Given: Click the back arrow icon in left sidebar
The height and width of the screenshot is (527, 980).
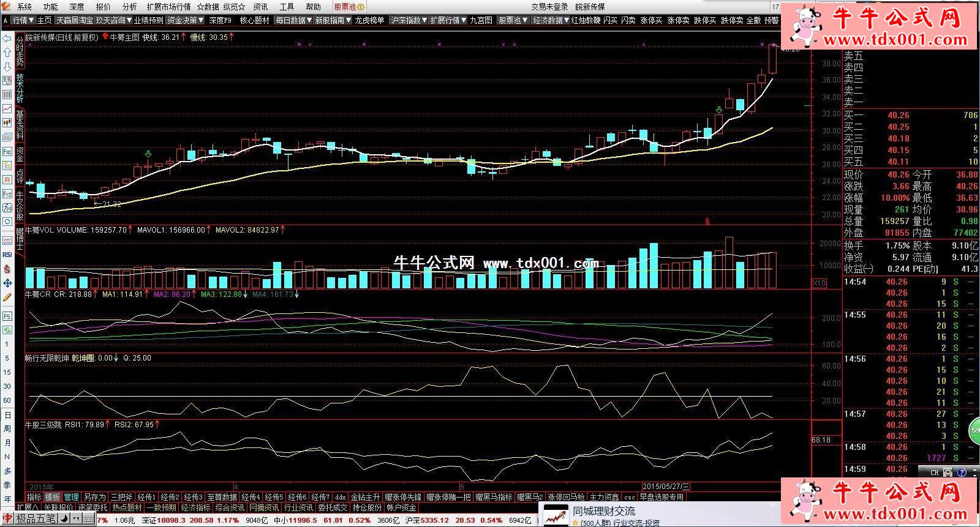Looking at the screenshot, I should pyautogui.click(x=7, y=39).
